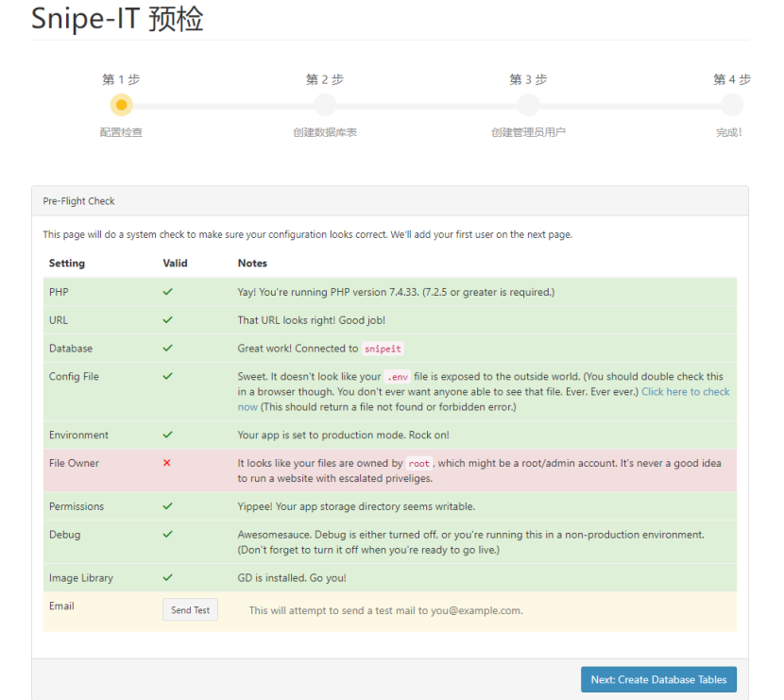Screen dimensions: 784x700
Task: Click the 'That URL looks right! Good job!' note
Action: [x=312, y=320]
